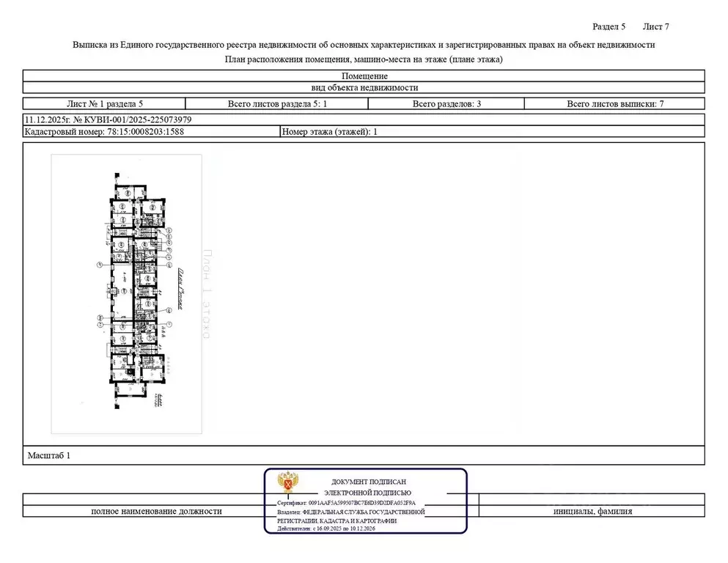This screenshot has height=563, width=728.
Task: Click the certificate validity dates 'Действителен' line
Action: 326,529
